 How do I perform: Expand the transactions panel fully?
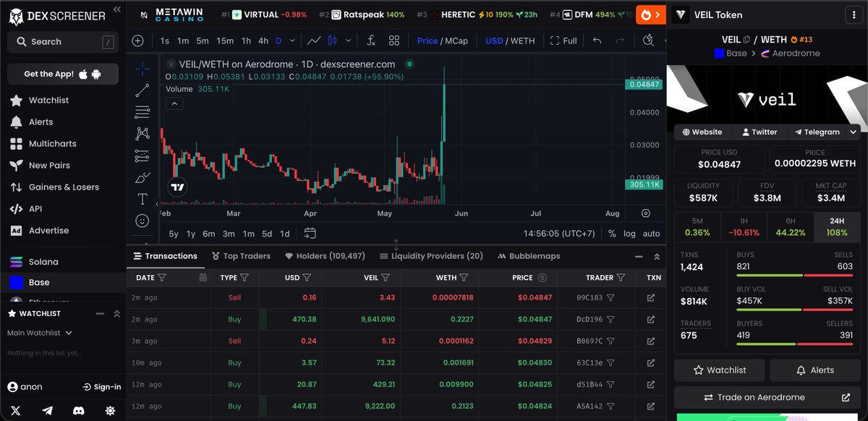(657, 256)
